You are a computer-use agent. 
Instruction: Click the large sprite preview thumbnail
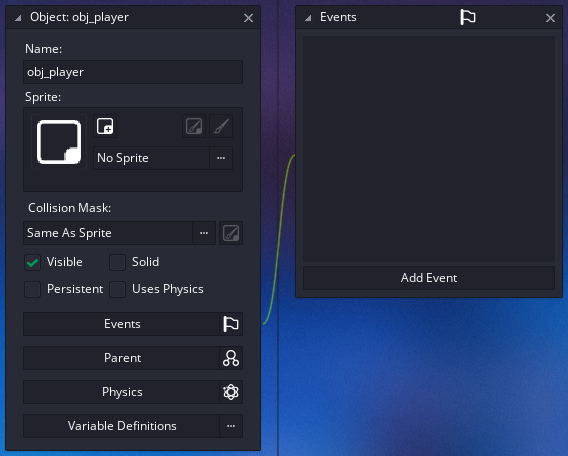click(59, 142)
